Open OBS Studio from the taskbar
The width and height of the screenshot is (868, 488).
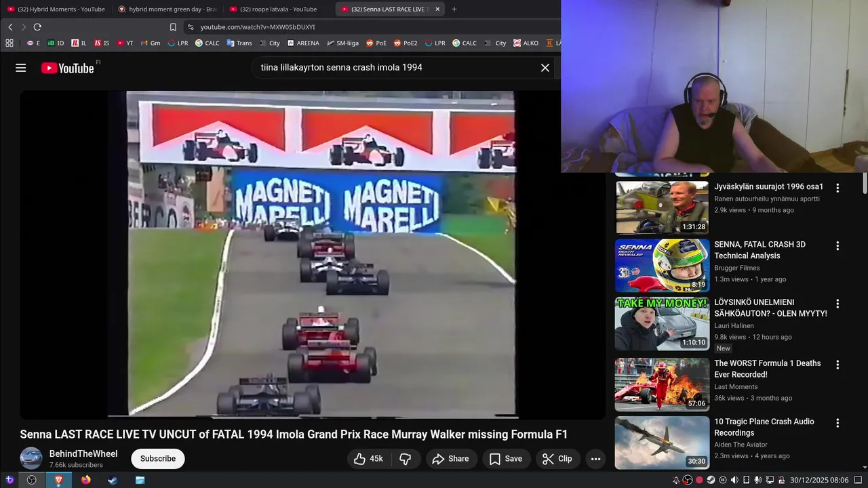(31, 480)
